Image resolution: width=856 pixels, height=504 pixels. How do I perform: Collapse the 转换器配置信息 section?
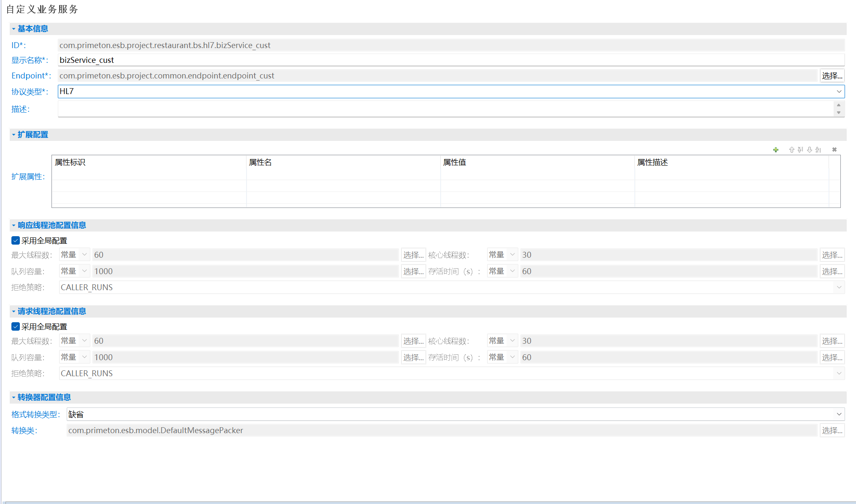pos(14,397)
